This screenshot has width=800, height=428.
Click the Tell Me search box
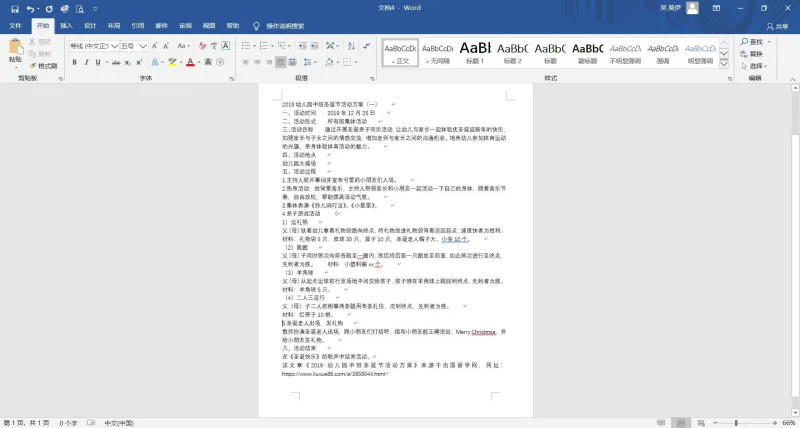tap(285, 26)
